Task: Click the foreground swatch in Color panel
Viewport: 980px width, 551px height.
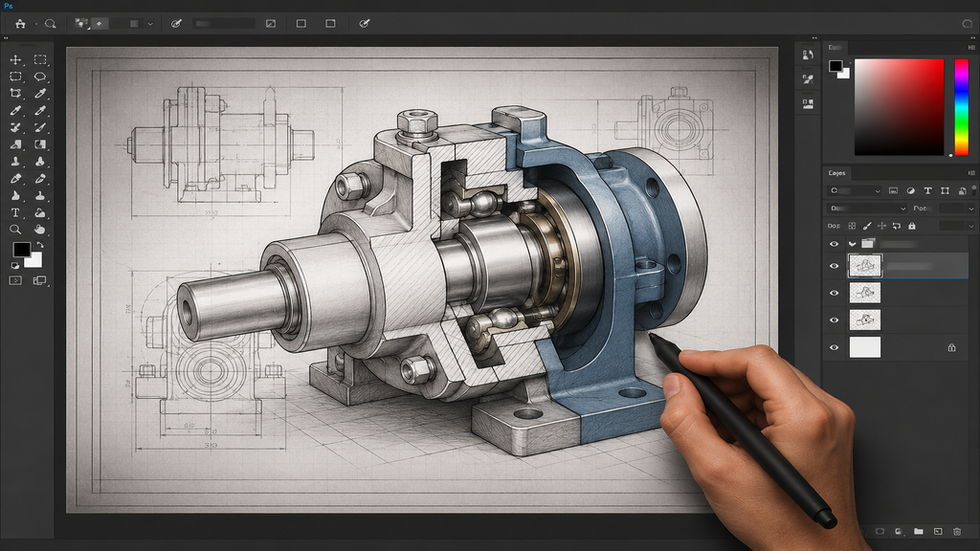Action: tap(835, 66)
